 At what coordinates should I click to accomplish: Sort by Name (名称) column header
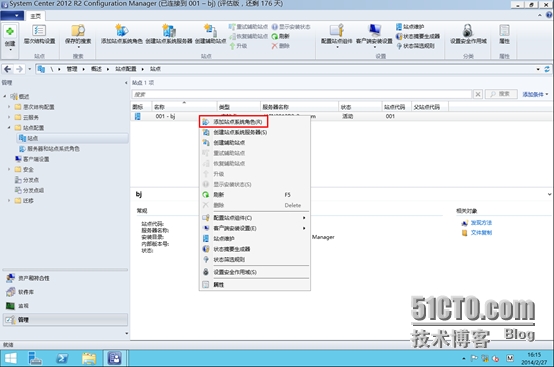point(184,107)
